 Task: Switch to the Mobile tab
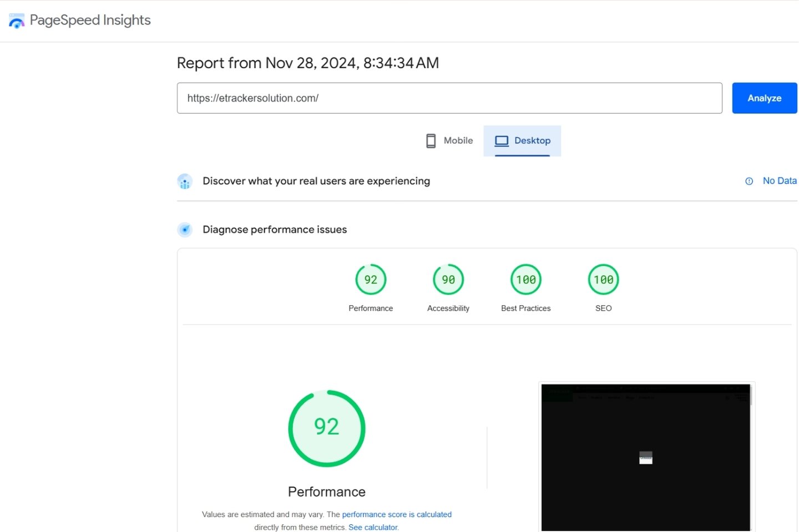[x=449, y=141]
